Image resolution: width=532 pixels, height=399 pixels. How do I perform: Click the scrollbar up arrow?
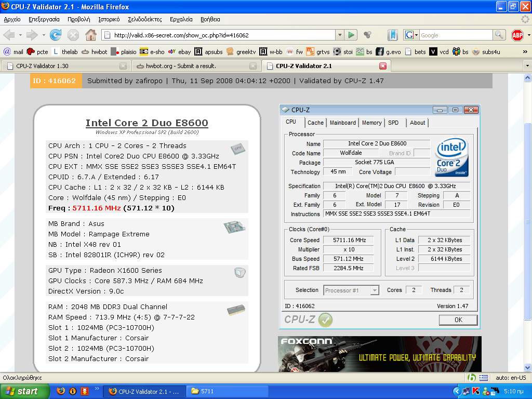coord(528,78)
